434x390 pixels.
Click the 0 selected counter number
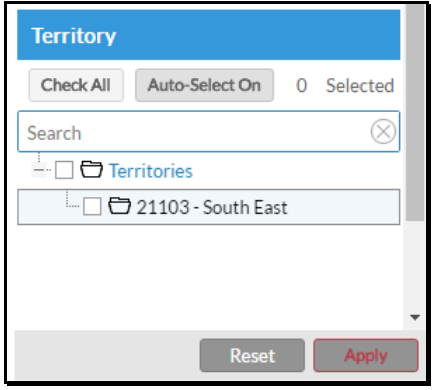(x=302, y=86)
